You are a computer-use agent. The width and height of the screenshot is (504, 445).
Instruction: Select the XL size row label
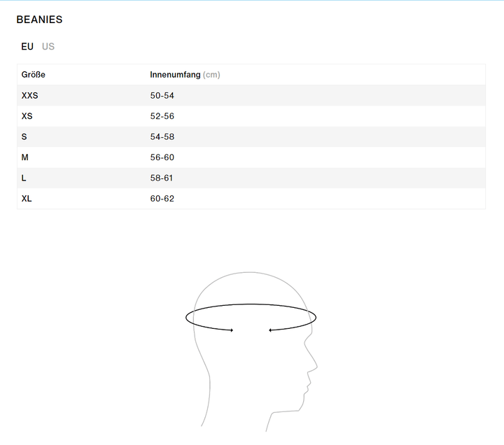click(x=27, y=199)
